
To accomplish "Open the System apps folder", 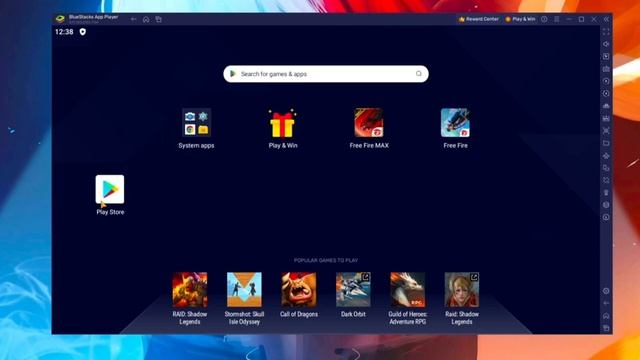I will (196, 122).
